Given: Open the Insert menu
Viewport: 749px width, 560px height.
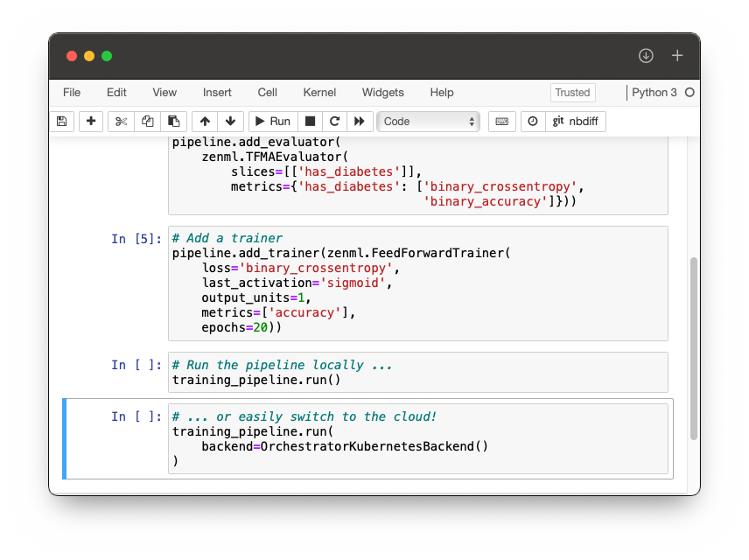Looking at the screenshot, I should [x=217, y=92].
